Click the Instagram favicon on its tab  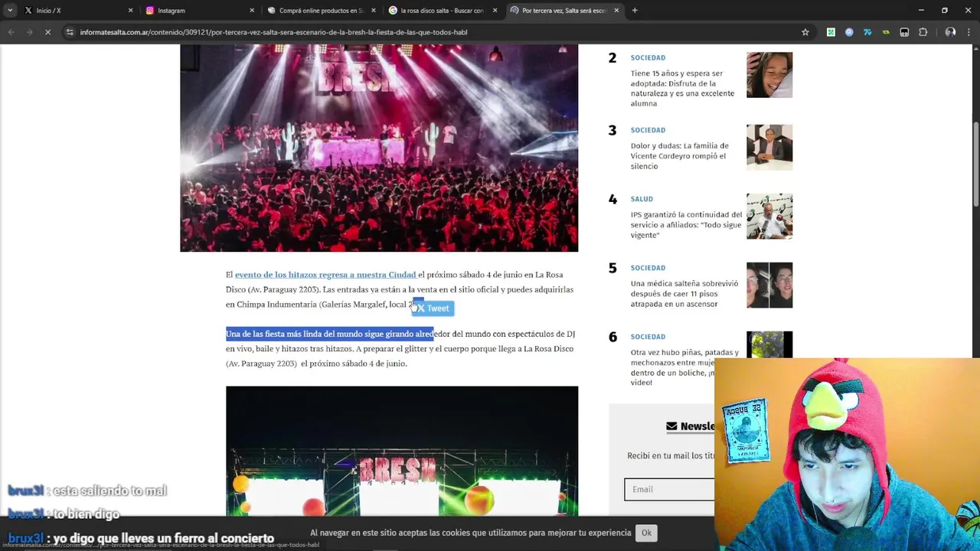(x=150, y=11)
